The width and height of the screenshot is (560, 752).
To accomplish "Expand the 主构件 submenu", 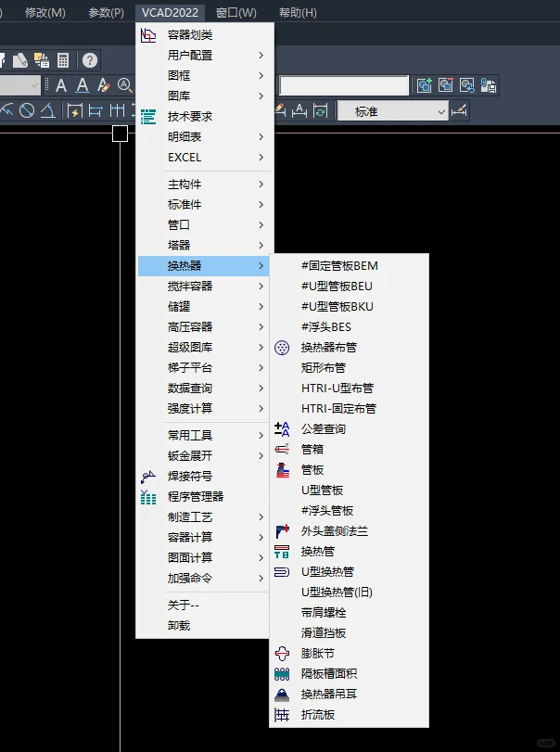I will pyautogui.click(x=205, y=185).
